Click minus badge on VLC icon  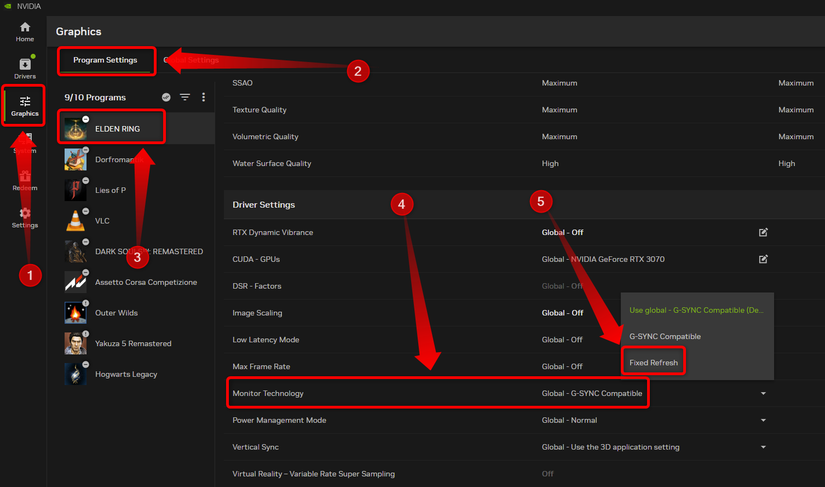pyautogui.click(x=86, y=211)
